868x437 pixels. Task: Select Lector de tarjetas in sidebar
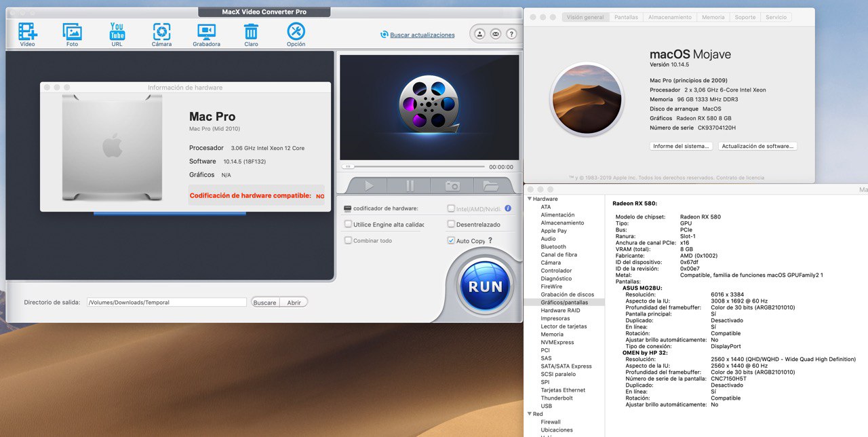point(564,326)
